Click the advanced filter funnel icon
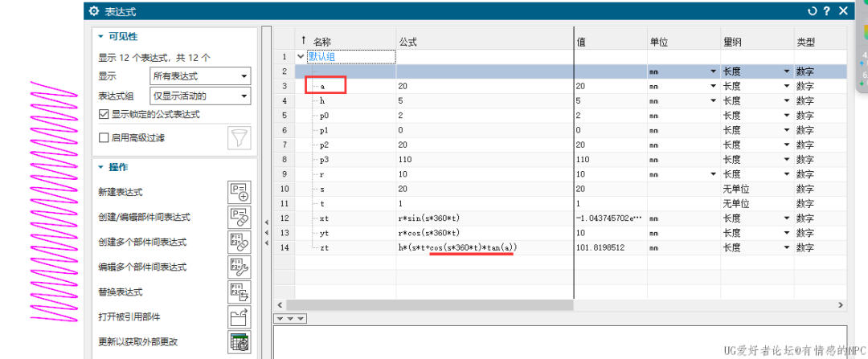This screenshot has height=359, width=868. (240, 137)
